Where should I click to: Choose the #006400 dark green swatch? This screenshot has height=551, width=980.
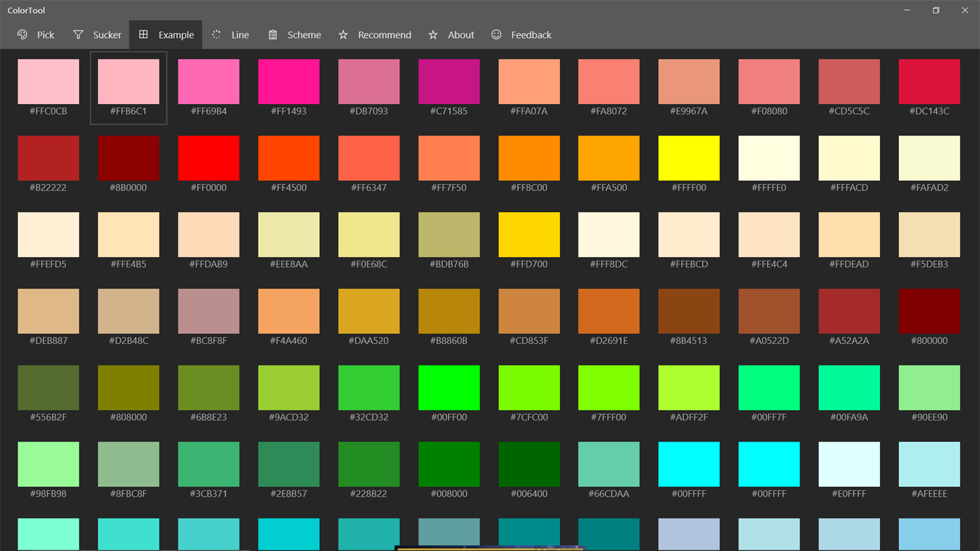pyautogui.click(x=529, y=464)
